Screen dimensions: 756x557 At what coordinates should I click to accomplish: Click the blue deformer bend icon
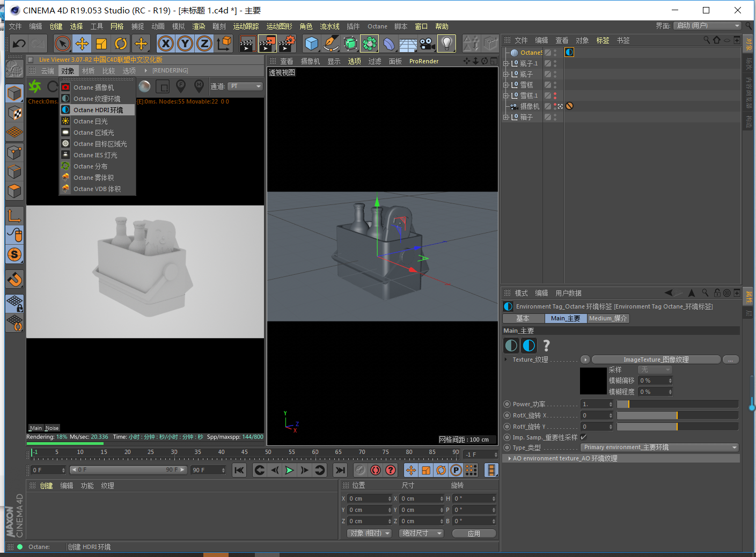click(389, 43)
